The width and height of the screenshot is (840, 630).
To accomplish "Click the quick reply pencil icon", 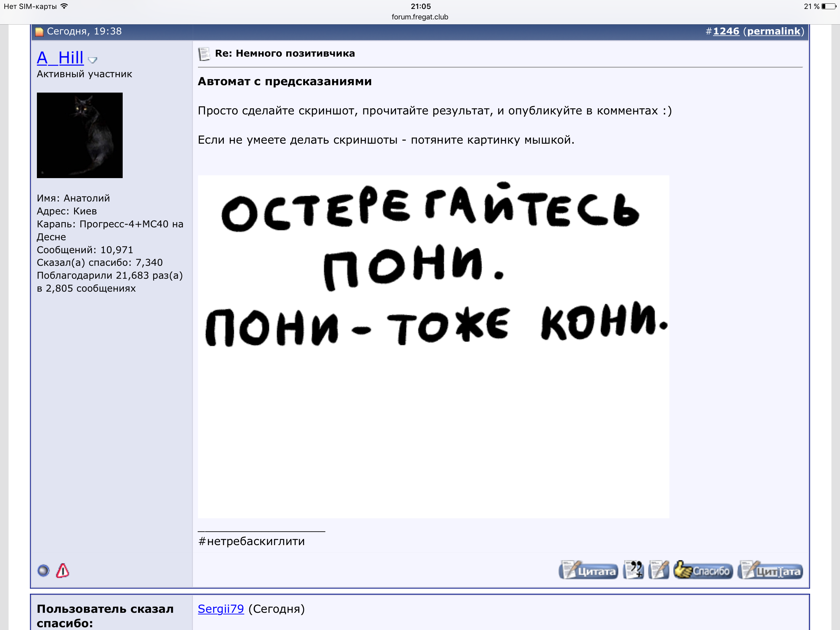I will (x=659, y=571).
